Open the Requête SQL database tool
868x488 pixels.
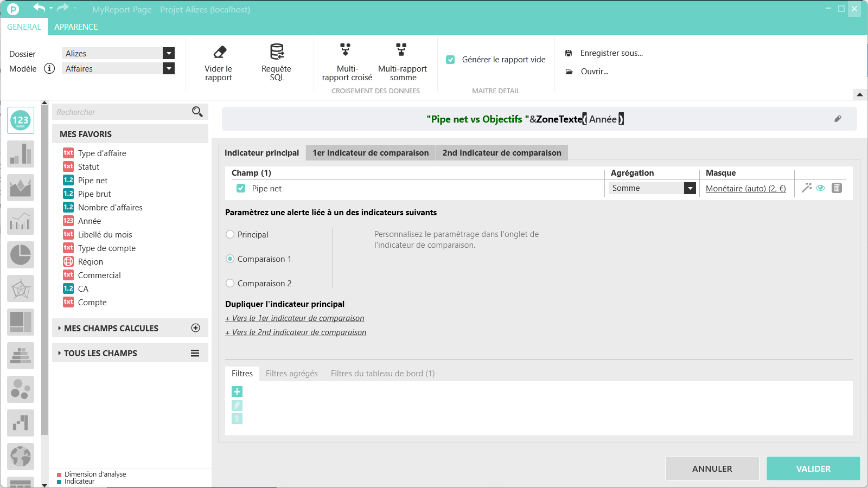pyautogui.click(x=277, y=52)
